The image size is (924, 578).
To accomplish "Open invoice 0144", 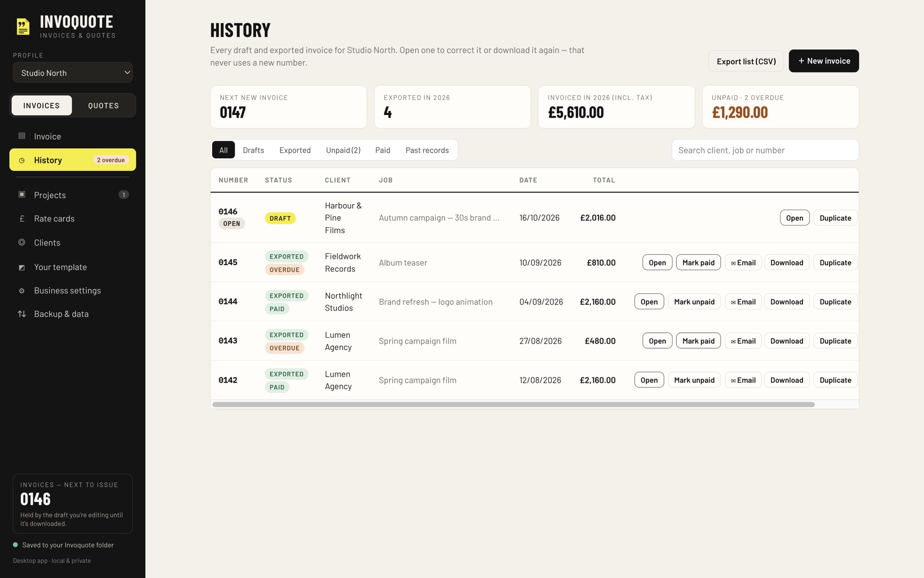I will (x=649, y=302).
